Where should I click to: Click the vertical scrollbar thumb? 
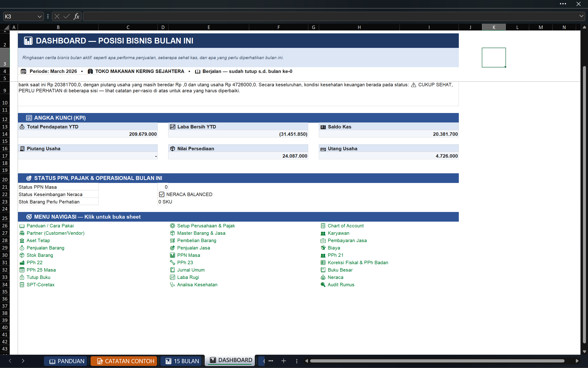coord(584,204)
